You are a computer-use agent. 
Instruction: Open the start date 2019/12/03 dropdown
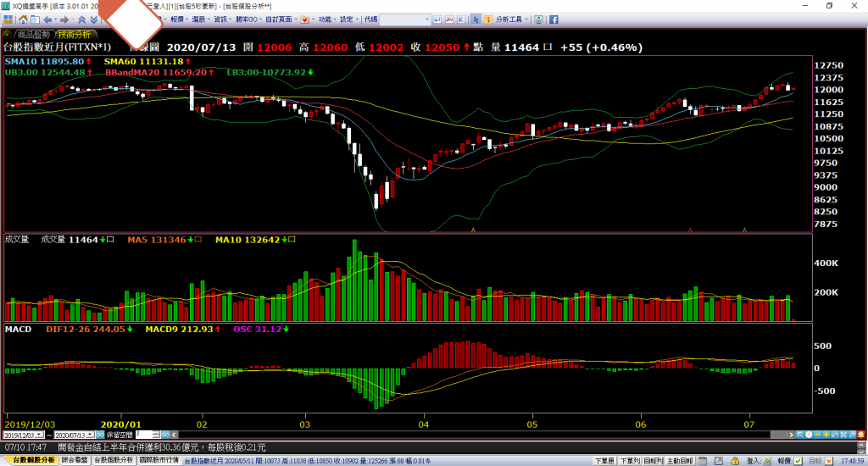pos(41,435)
